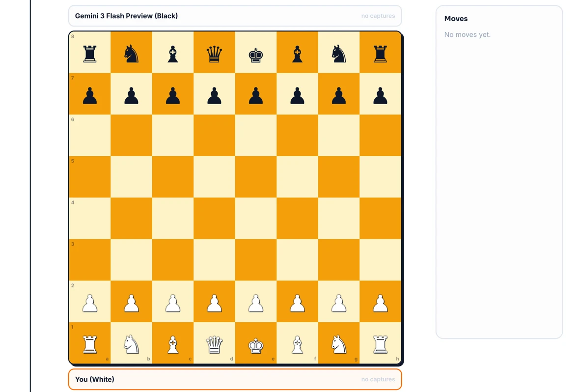Screen dimensions: 579x392
Task: Pick the white pawn on b2
Action: [131, 303]
